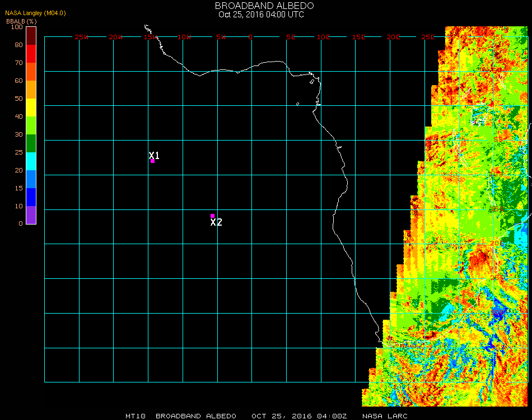Click the 15E longitude label
The height and width of the screenshot is (420, 532).
click(358, 37)
